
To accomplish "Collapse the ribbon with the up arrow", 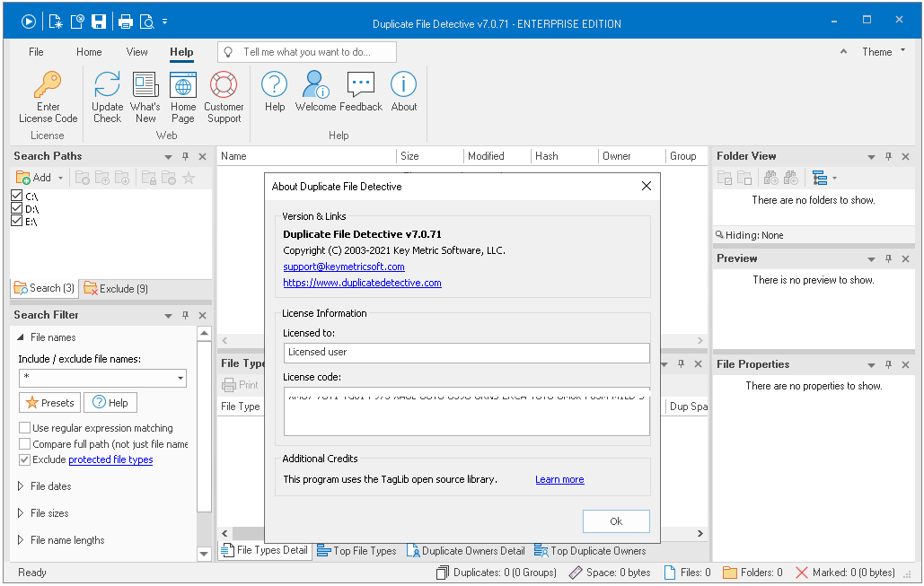I will tap(844, 51).
